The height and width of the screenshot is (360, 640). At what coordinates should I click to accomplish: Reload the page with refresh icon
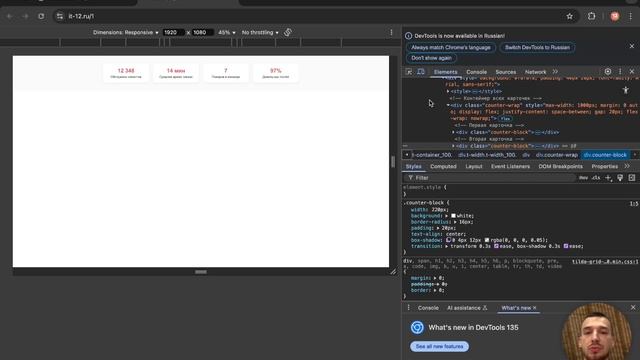click(x=41, y=16)
